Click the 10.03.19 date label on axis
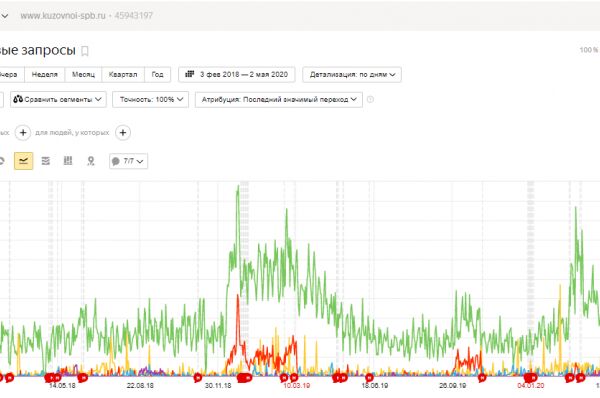Image resolution: width=600 pixels, height=398 pixels. (x=297, y=386)
